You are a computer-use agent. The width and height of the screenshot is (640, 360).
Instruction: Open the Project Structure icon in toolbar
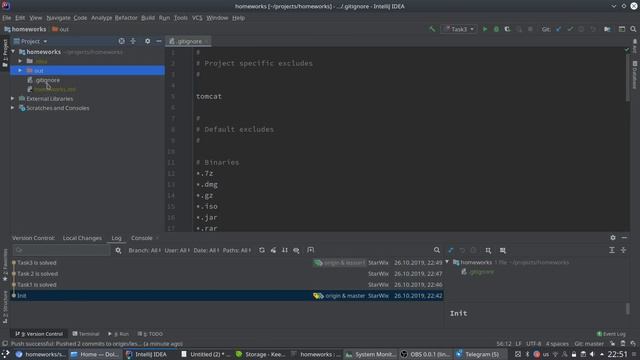pos(607,29)
